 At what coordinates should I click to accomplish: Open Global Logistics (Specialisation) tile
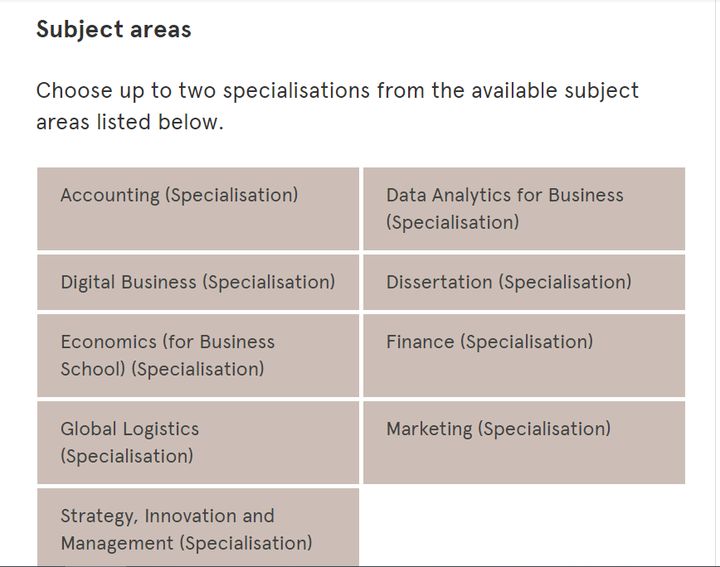198,443
